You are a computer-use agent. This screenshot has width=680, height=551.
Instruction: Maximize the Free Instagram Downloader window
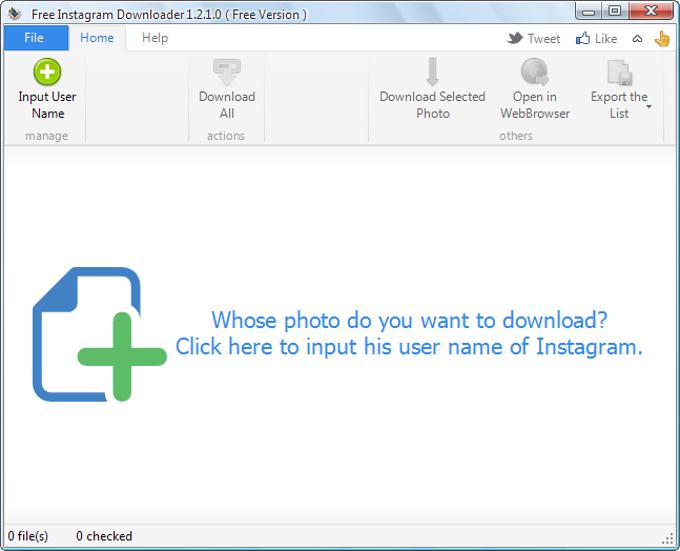(615, 11)
